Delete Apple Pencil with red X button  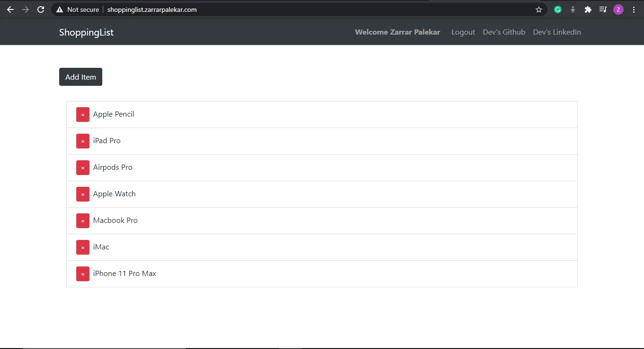[83, 114]
